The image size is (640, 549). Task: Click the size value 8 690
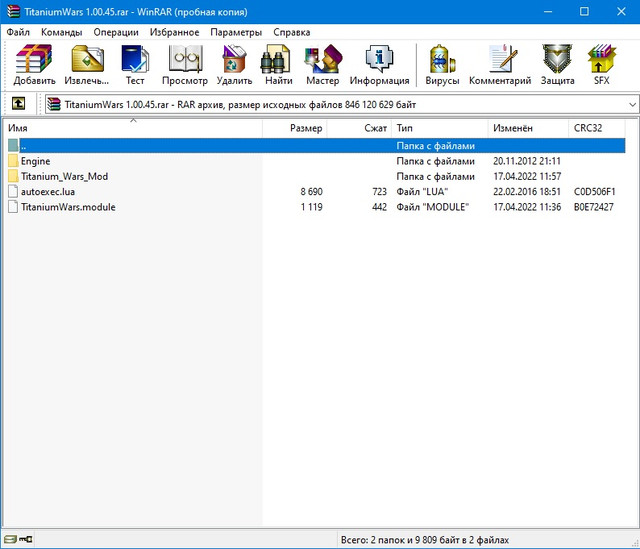pos(311,192)
